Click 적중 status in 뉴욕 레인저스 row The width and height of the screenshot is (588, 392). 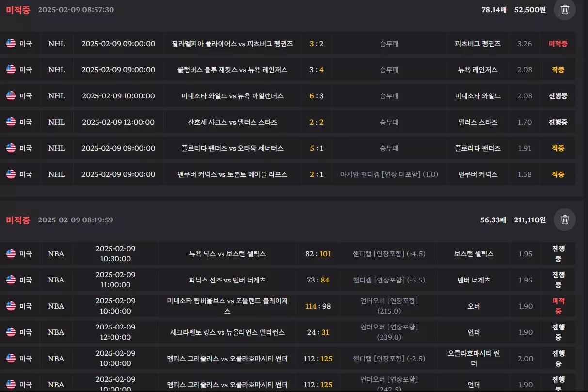(558, 70)
